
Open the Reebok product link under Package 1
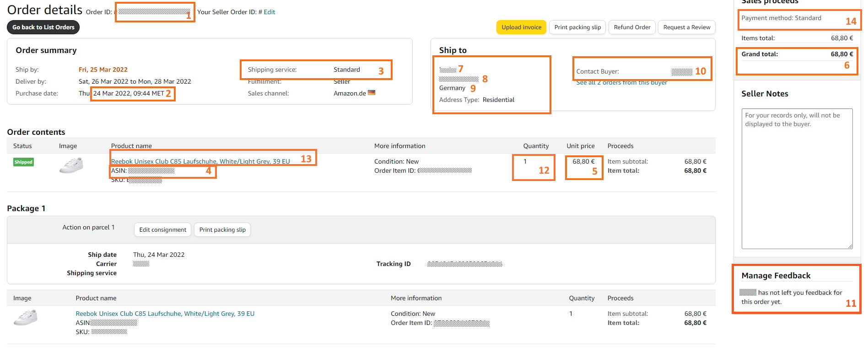[165, 314]
